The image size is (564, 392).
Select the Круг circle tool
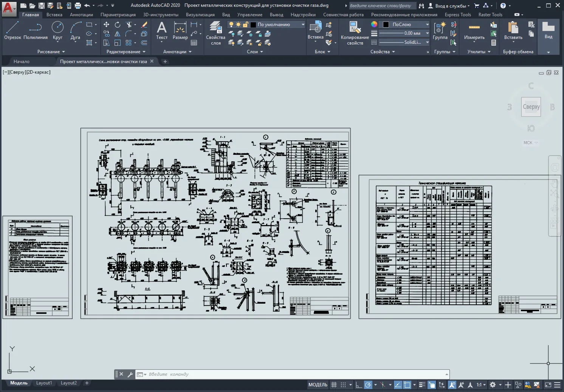point(57,30)
